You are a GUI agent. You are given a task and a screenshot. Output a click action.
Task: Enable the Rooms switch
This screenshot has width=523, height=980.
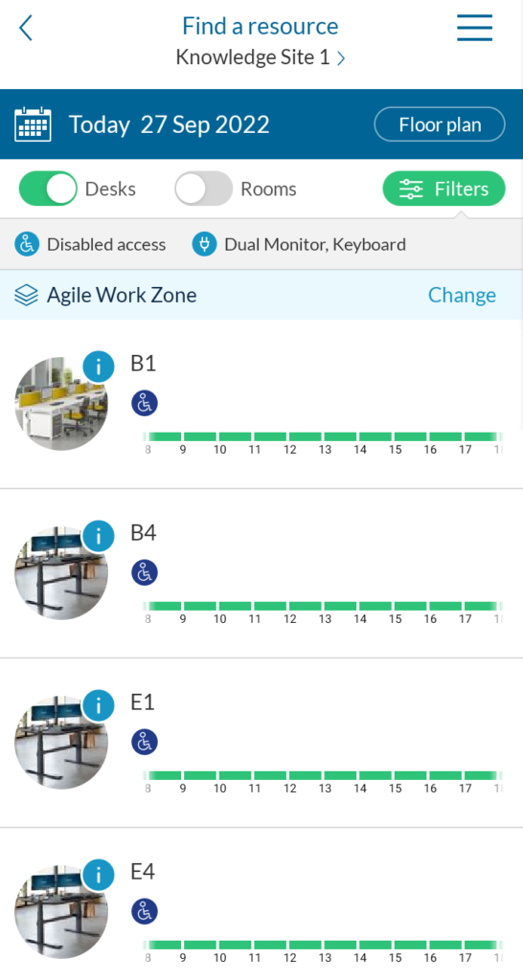(203, 189)
